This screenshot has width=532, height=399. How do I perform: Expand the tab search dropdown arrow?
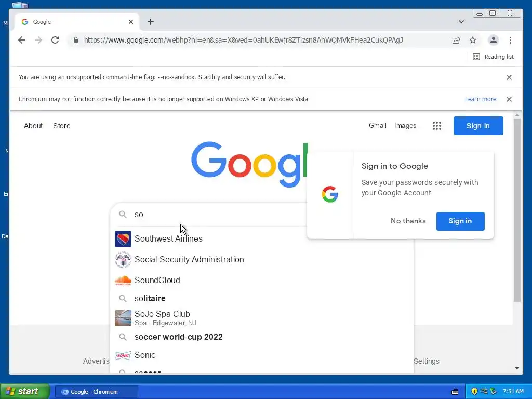461,22
